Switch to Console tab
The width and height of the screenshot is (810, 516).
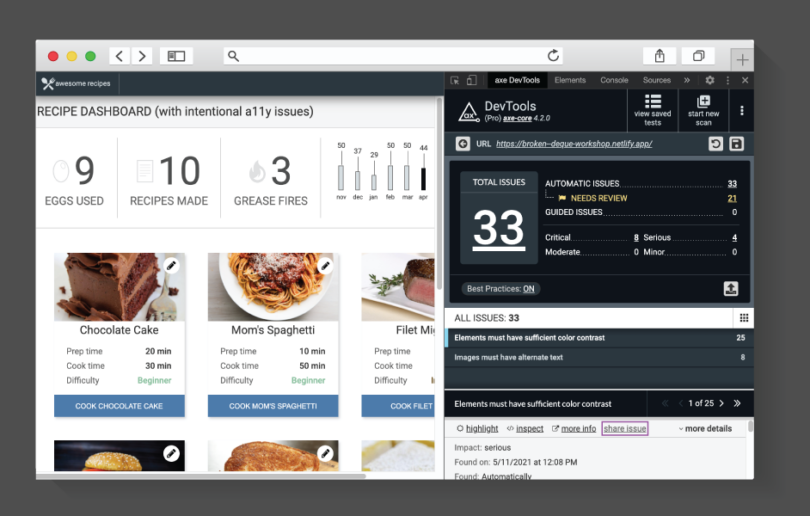pos(614,80)
